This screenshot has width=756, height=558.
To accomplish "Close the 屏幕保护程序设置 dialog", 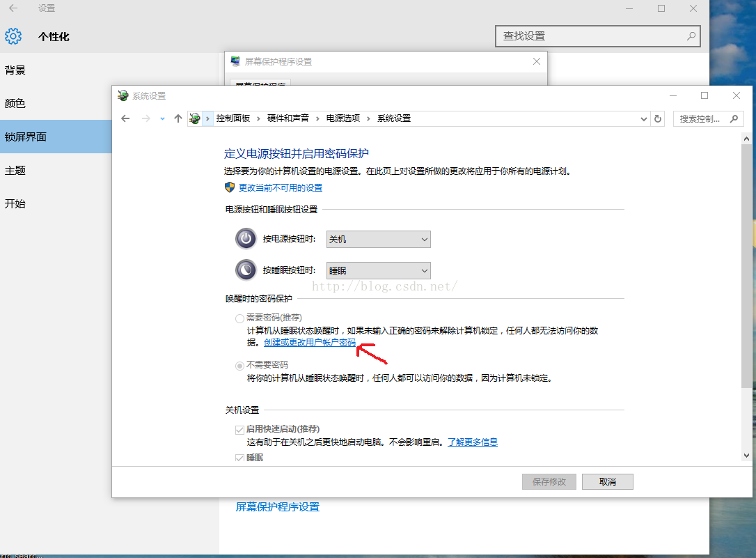I will click(537, 61).
